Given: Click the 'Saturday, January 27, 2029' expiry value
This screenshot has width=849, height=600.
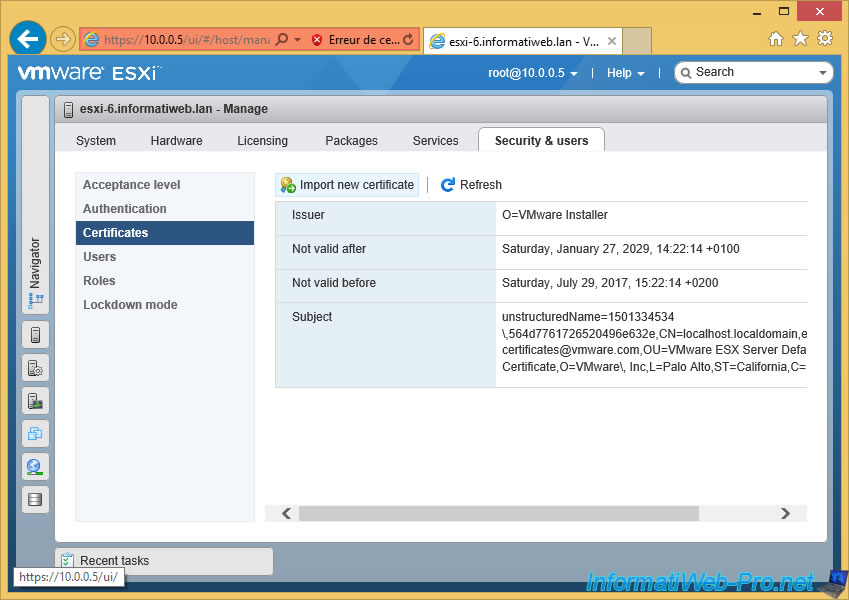Looking at the screenshot, I should [621, 249].
